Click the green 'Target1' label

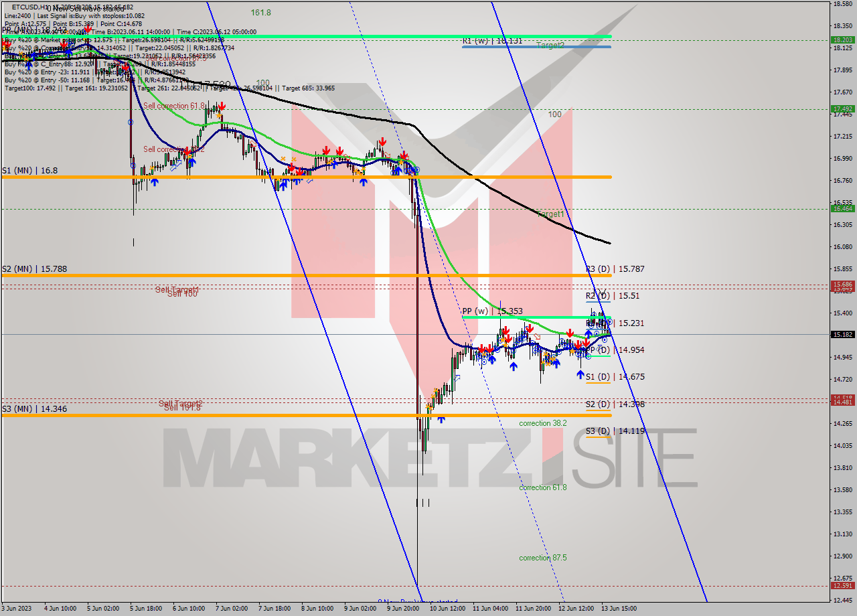(550, 214)
